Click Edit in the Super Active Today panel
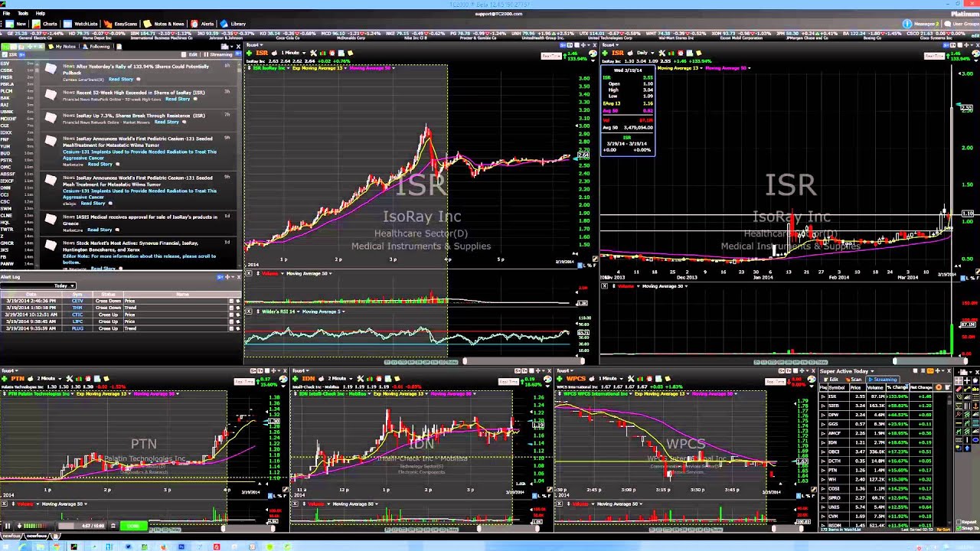This screenshot has width=980, height=551. click(832, 380)
